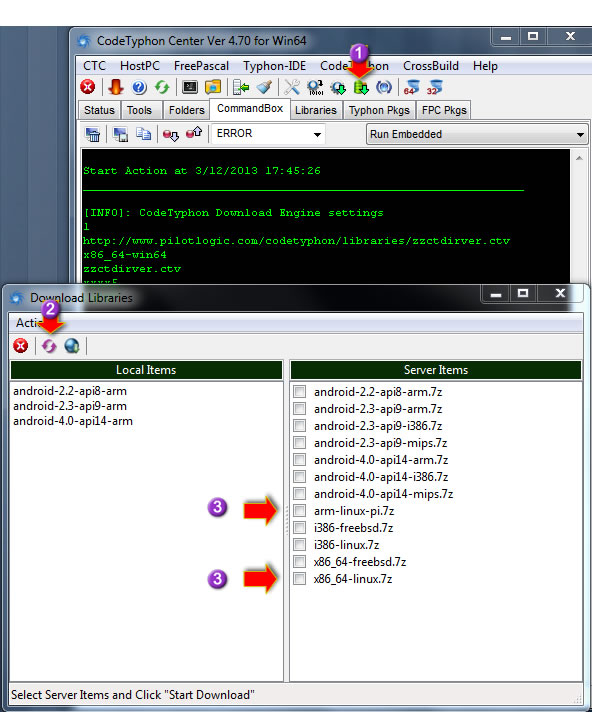Select local item android-4.0-api14-arm

[x=73, y=421]
